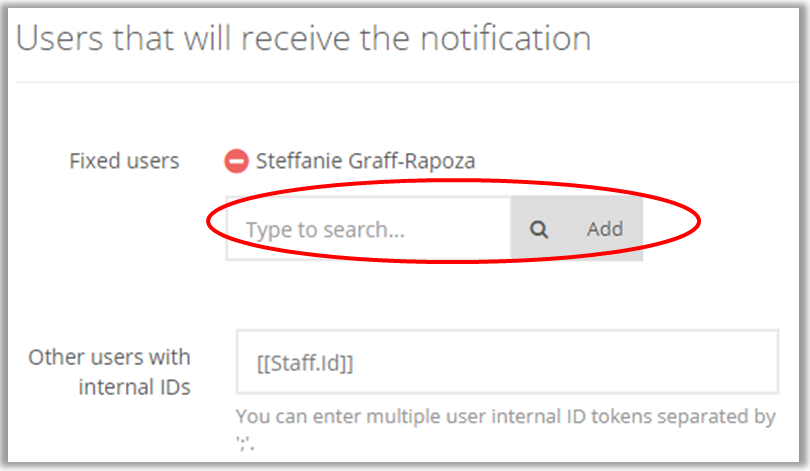The image size is (810, 471).
Task: Click the 'Fixed users' label
Action: (x=124, y=160)
